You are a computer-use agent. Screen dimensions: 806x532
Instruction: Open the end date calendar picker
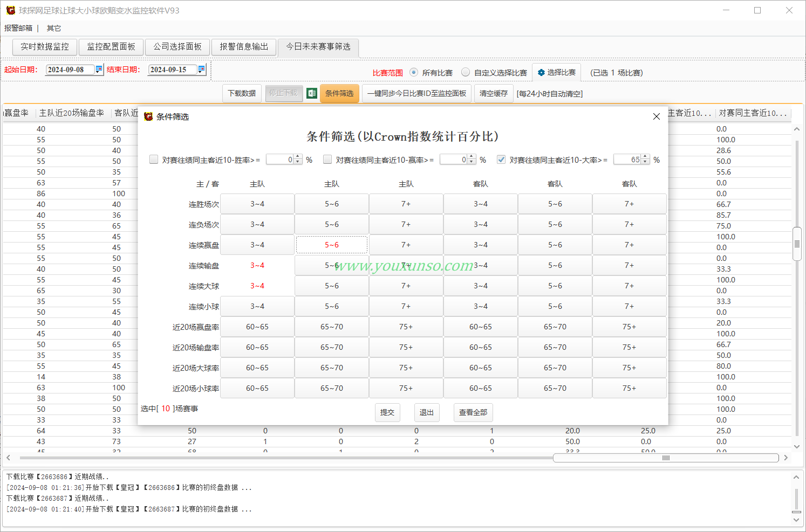tap(202, 69)
